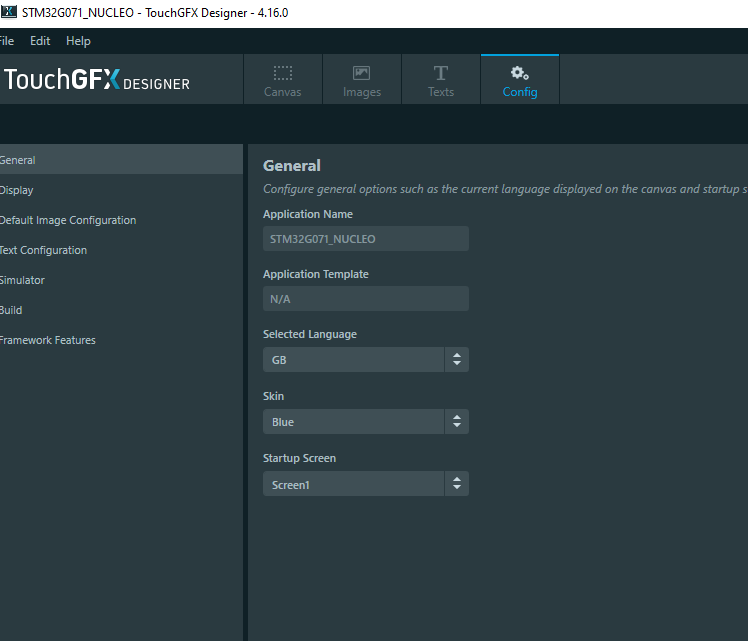
Task: Click the Selected Language label
Action: (310, 334)
